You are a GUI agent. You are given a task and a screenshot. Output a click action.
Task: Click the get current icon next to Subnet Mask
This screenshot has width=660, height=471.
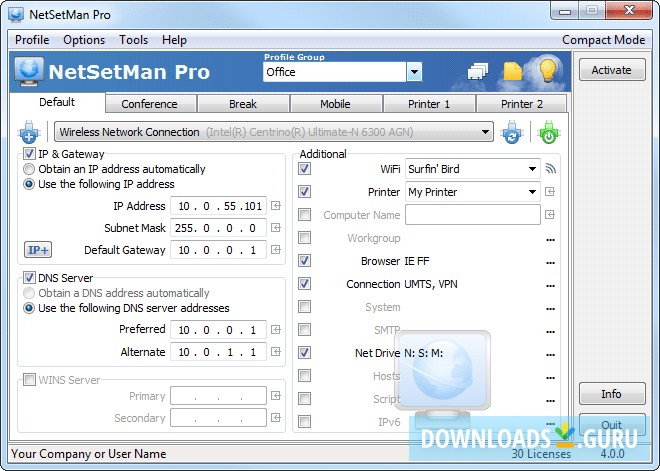tap(276, 228)
